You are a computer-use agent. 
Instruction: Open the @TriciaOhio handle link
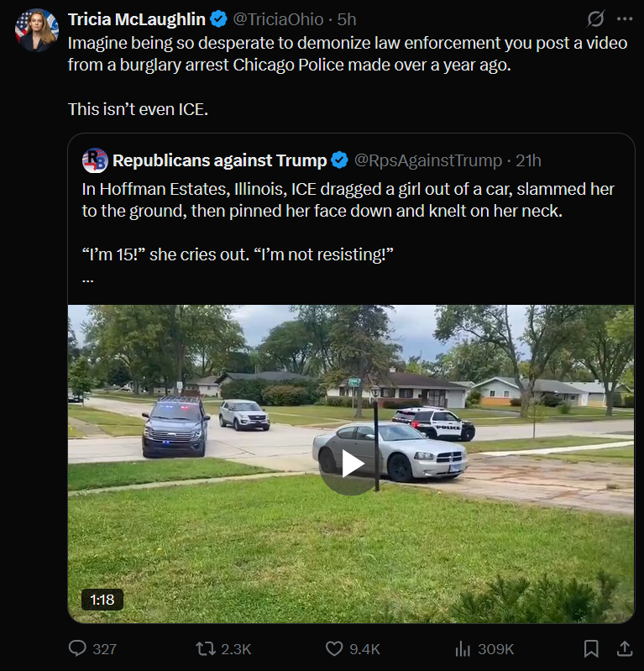click(278, 18)
